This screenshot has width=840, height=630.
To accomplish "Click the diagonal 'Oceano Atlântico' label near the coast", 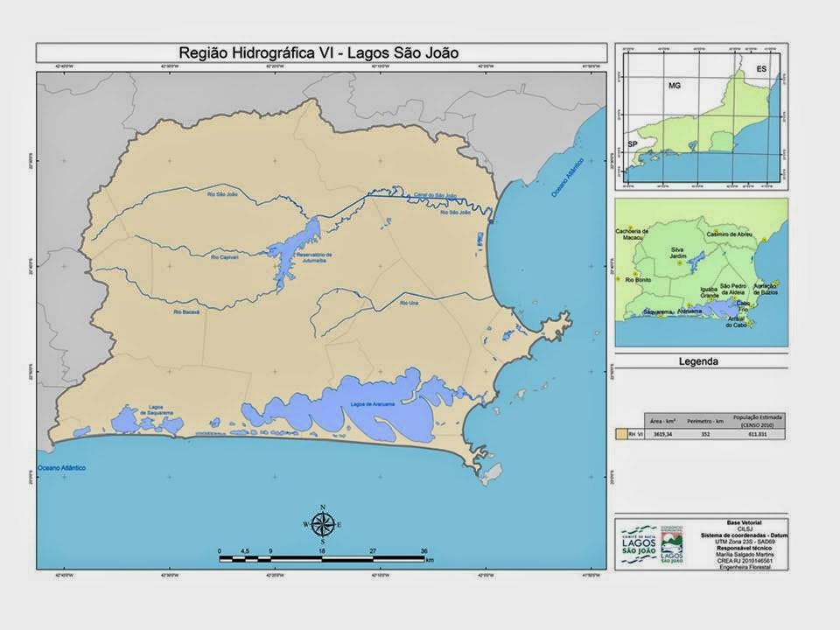I will tap(567, 178).
